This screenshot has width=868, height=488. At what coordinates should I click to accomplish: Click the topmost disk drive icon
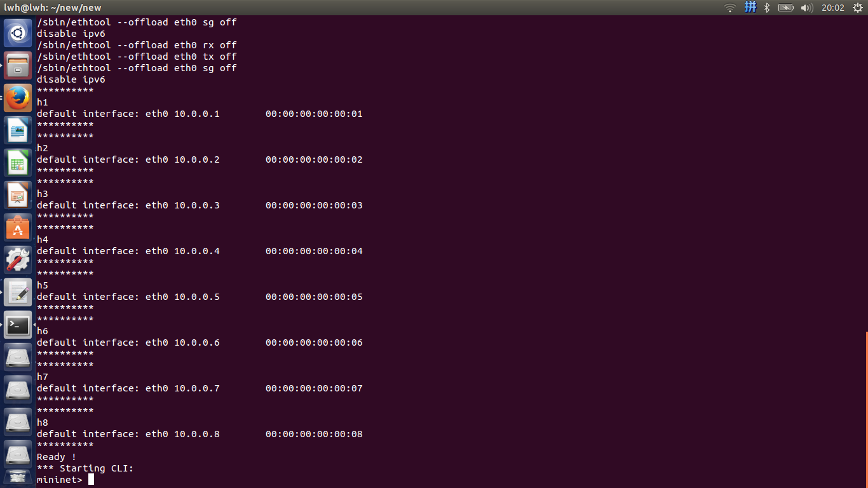pos(17,356)
